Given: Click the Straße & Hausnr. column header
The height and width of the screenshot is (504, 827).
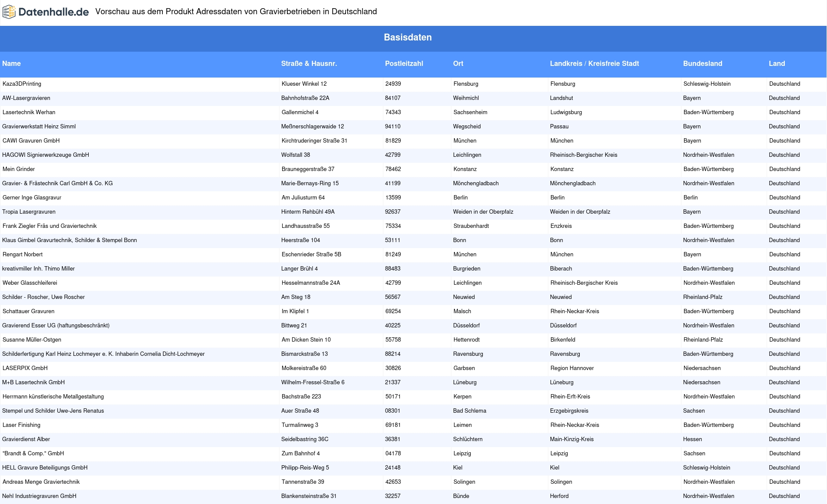Looking at the screenshot, I should 309,63.
